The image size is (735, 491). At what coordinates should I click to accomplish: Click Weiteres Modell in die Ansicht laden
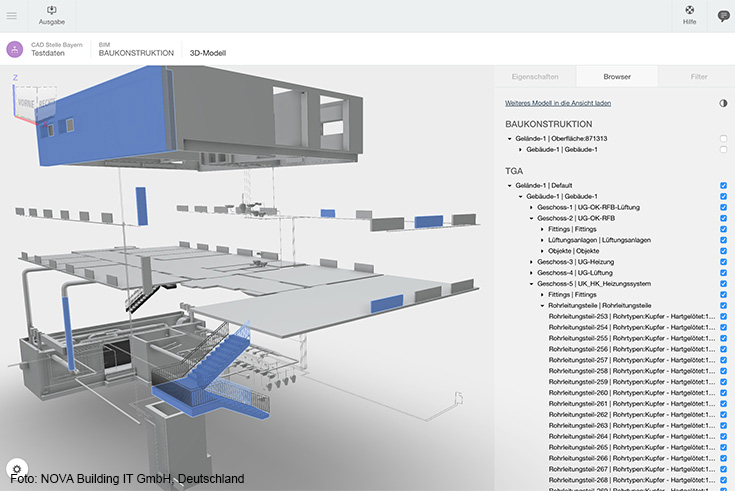pos(558,103)
